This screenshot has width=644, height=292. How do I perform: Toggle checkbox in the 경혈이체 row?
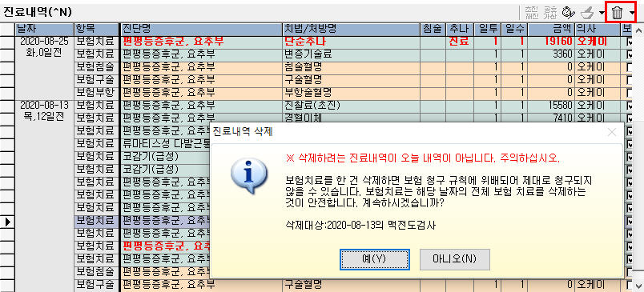tap(630, 118)
